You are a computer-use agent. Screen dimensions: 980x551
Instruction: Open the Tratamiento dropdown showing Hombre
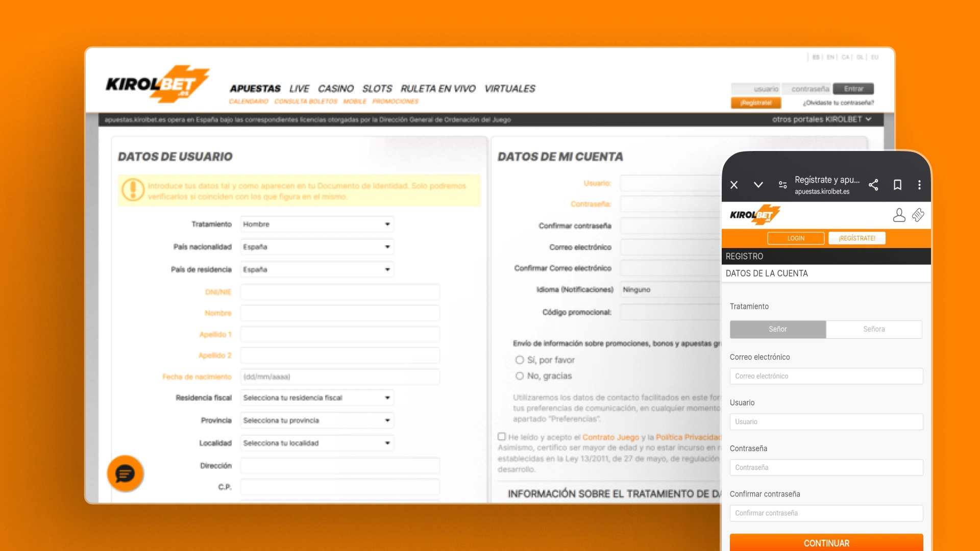coord(317,224)
